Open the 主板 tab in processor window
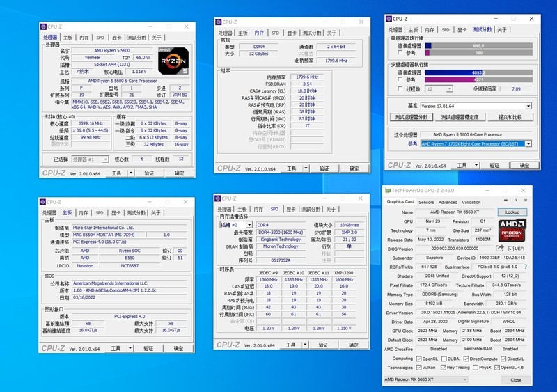This screenshot has width=557, height=392. coord(68,37)
